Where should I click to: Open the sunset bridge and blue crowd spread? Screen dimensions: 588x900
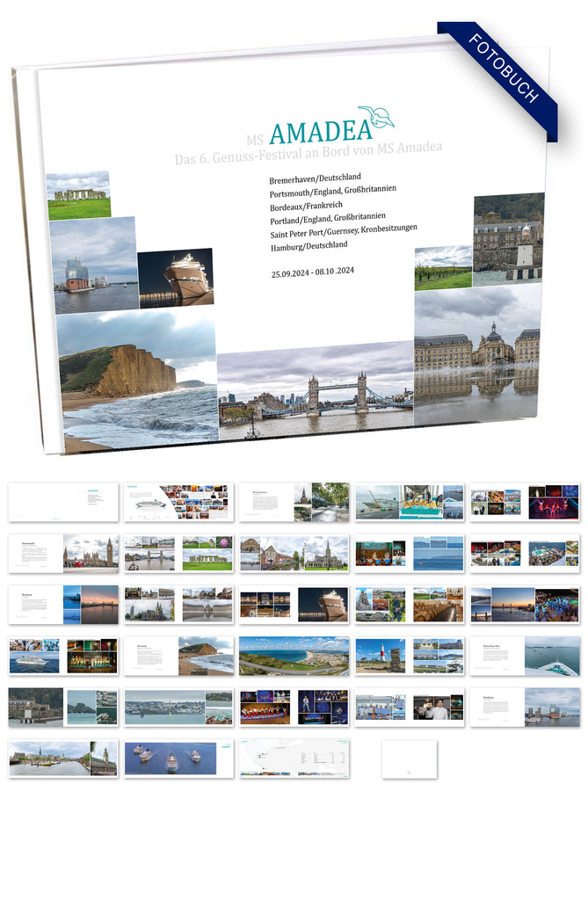[x=525, y=605]
